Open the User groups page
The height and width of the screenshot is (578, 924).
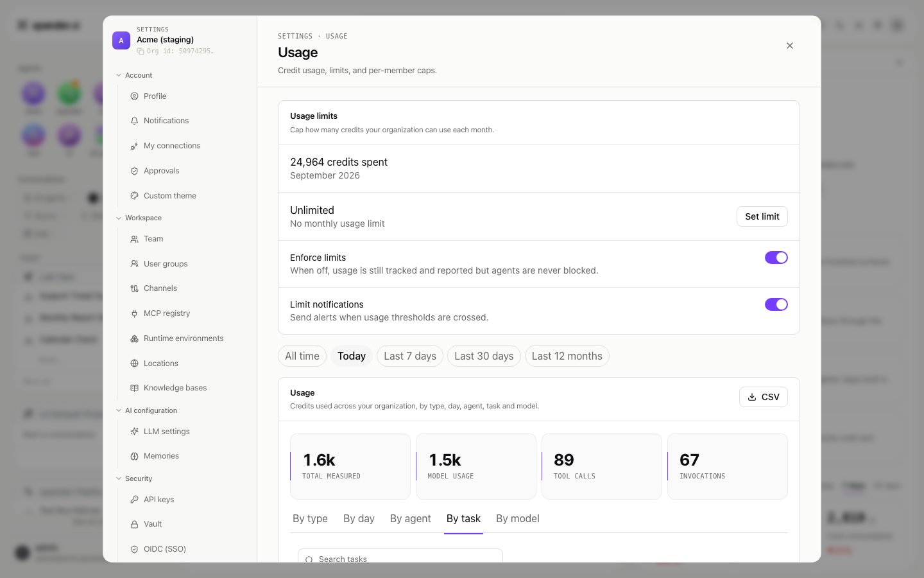(187, 264)
